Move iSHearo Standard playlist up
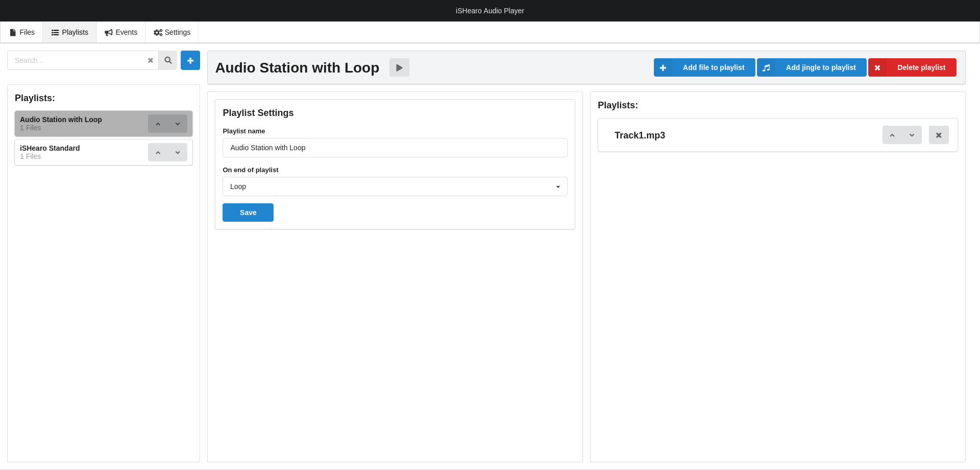The width and height of the screenshot is (980, 470). click(158, 152)
